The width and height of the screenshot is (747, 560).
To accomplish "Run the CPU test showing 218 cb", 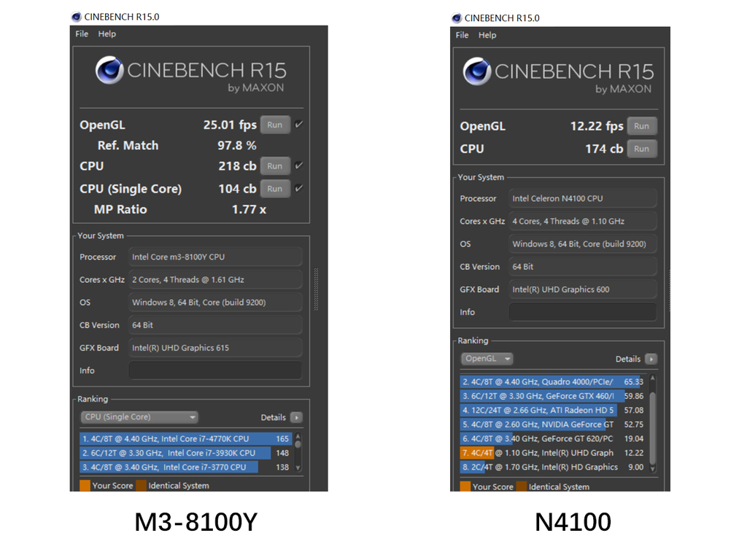I will click(x=275, y=166).
